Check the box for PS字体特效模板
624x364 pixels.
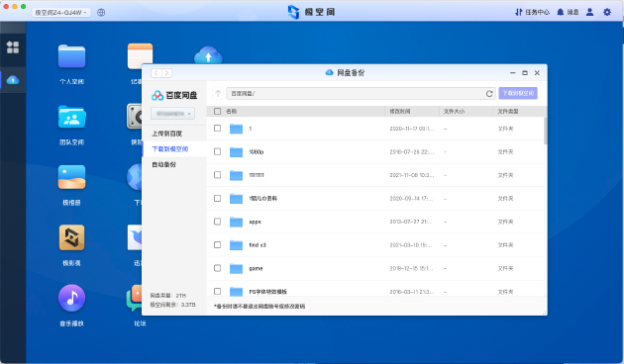click(x=217, y=291)
